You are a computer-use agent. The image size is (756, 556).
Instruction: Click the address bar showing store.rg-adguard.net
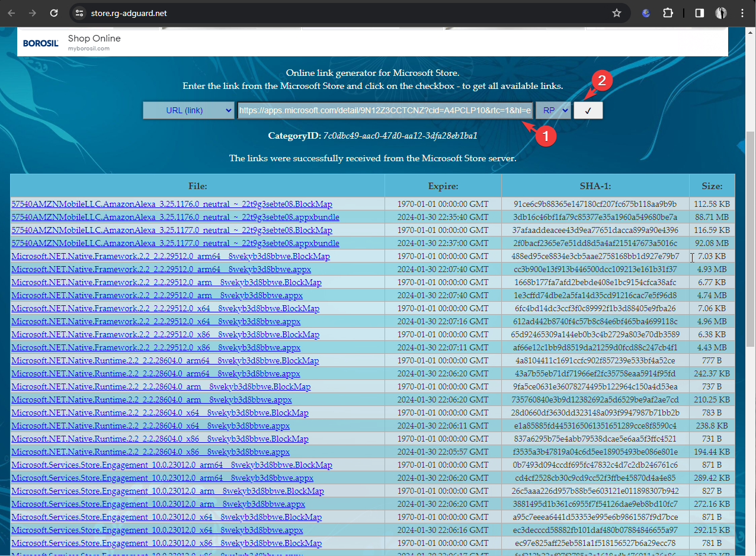tap(350, 13)
